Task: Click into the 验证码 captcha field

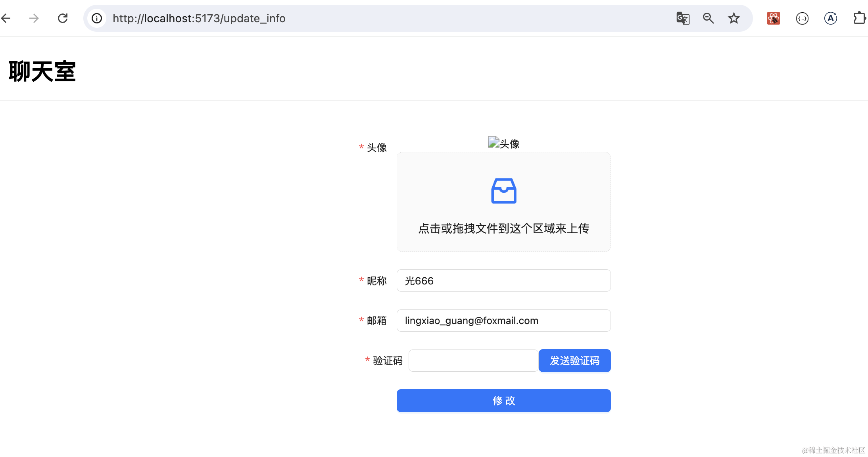Action: 473,361
